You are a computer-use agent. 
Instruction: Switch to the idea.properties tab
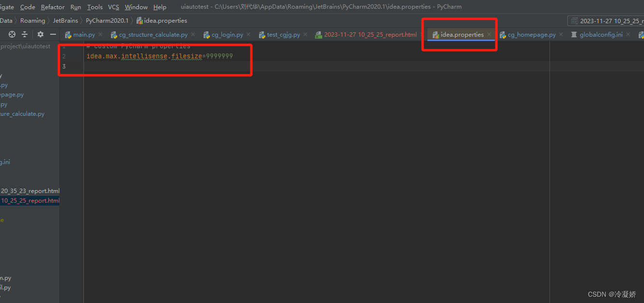click(x=458, y=34)
